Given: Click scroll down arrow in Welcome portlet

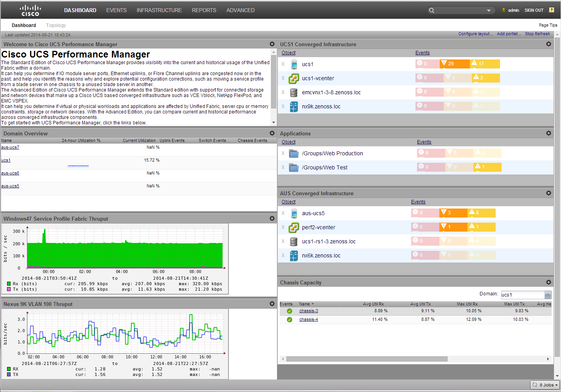Looking at the screenshot, I should point(273,122).
